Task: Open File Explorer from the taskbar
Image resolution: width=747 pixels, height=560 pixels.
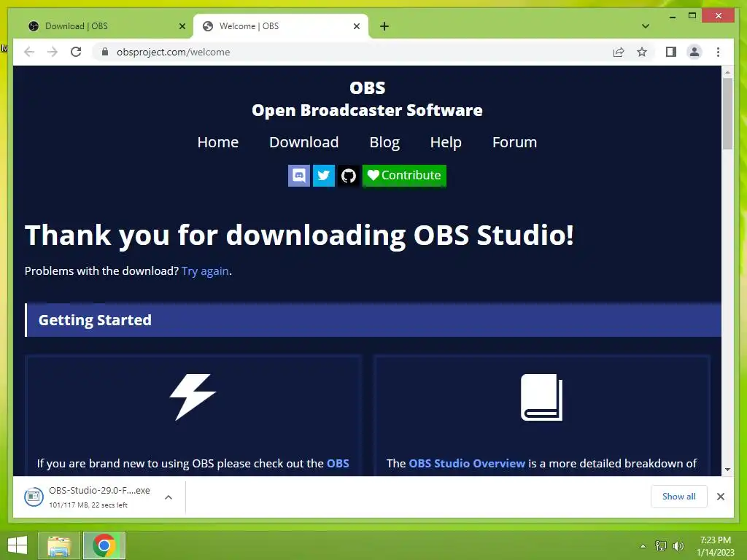Action: pos(58,545)
